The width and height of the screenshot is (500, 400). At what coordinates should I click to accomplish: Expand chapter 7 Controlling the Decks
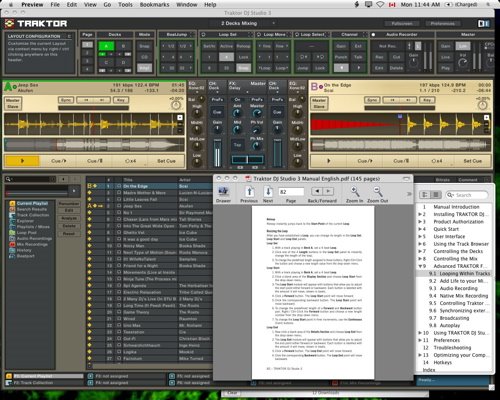click(420, 251)
